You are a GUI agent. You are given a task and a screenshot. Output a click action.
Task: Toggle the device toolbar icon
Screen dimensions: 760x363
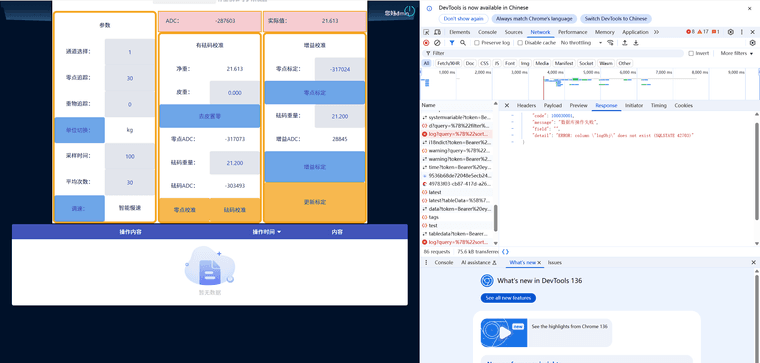coord(437,32)
